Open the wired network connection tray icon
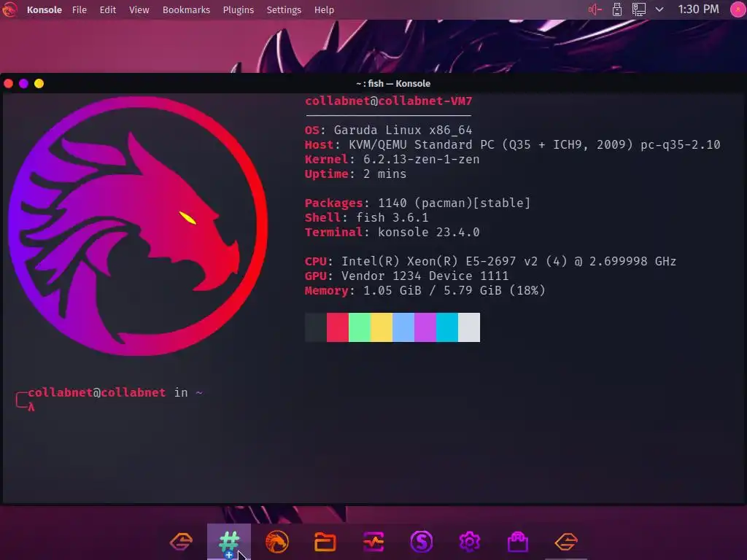This screenshot has width=747, height=560. point(639,9)
